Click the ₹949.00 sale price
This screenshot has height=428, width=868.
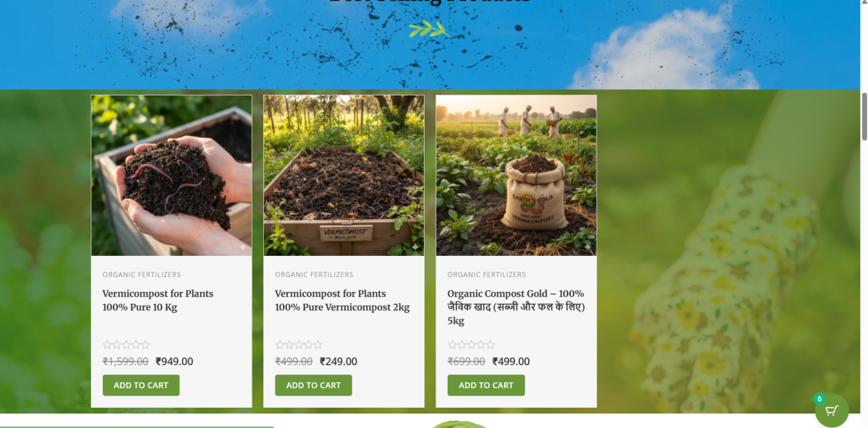[x=174, y=361]
